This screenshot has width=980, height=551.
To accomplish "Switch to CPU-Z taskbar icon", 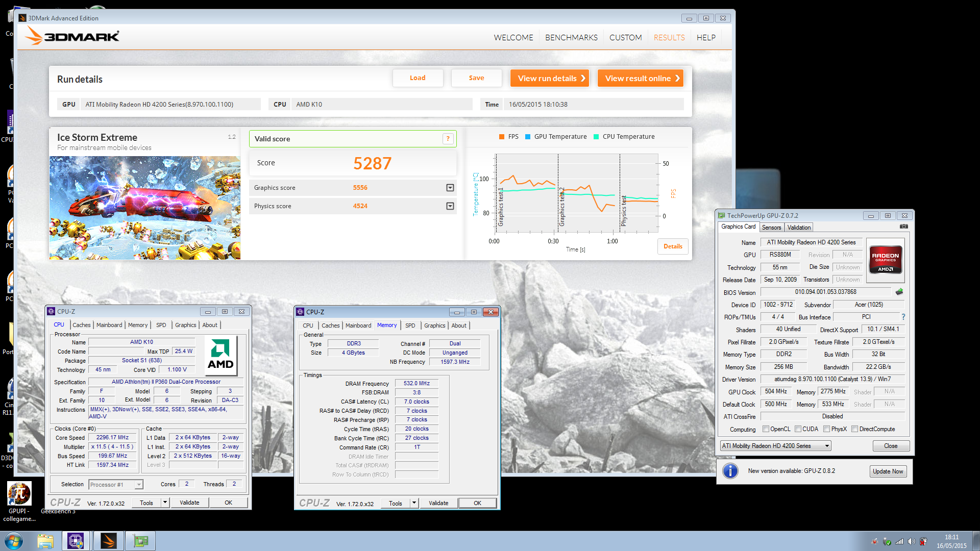I will pos(76,541).
